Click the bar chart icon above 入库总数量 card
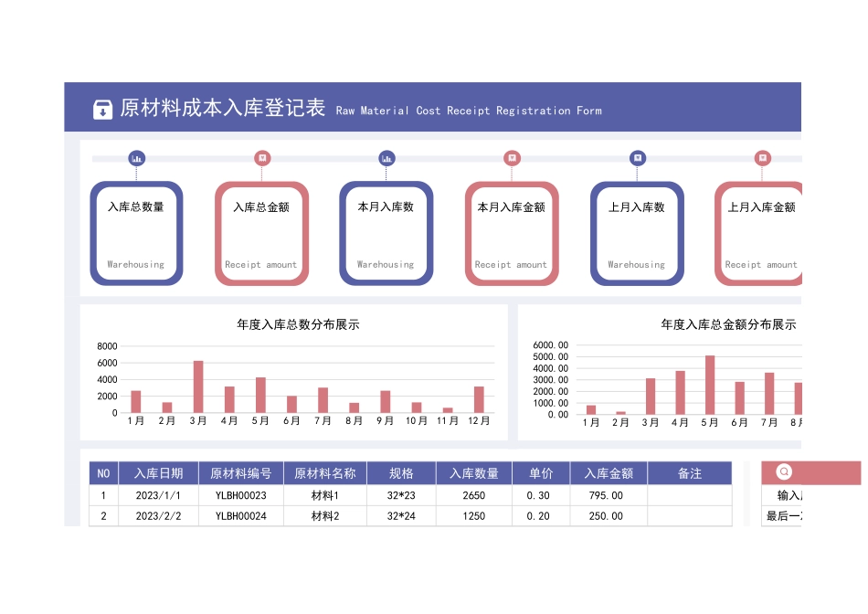Screen dimensions: 868x614 pyautogui.click(x=136, y=158)
